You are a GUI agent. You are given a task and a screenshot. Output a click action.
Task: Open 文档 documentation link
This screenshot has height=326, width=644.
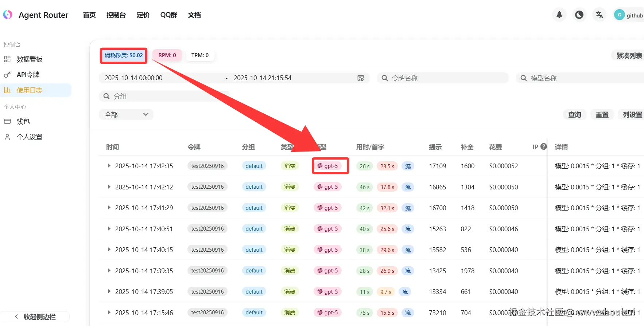194,15
